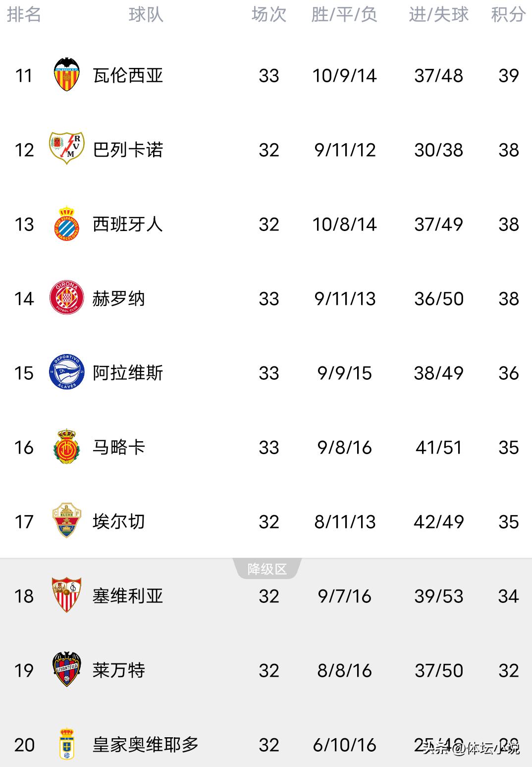
Task: Open team name 瓦伦西亚
Action: (128, 75)
